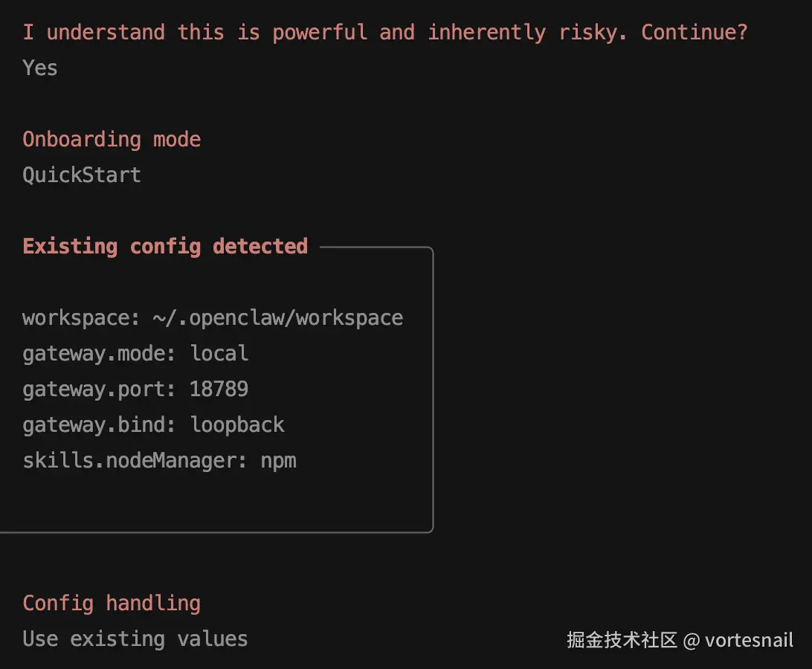Select the "local" gateway mode value

tap(219, 353)
